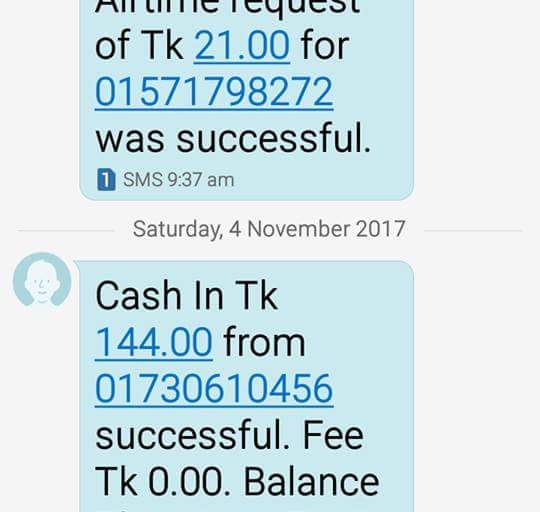The width and height of the screenshot is (540, 512).
Task: Open the 21.00 amount link
Action: (242, 46)
